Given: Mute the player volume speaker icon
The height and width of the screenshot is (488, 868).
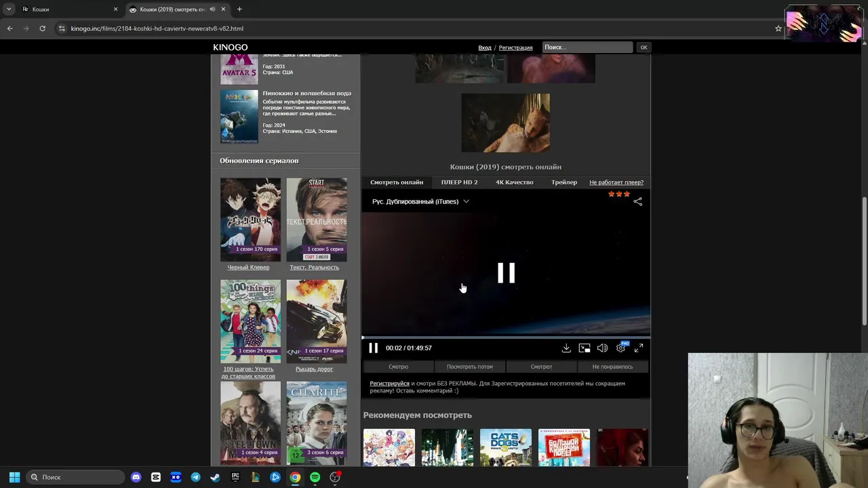Looking at the screenshot, I should 602,348.
